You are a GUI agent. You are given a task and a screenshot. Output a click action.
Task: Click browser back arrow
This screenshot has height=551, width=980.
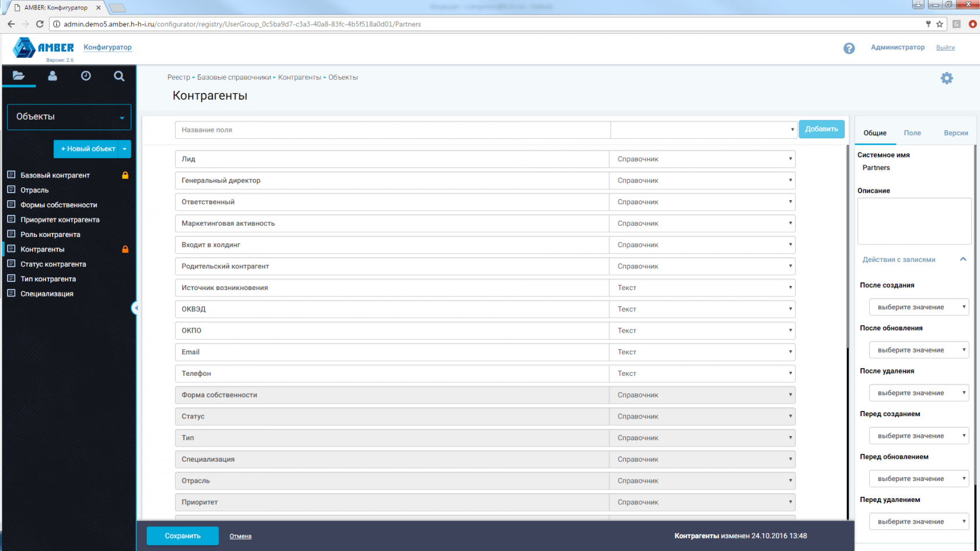click(11, 24)
